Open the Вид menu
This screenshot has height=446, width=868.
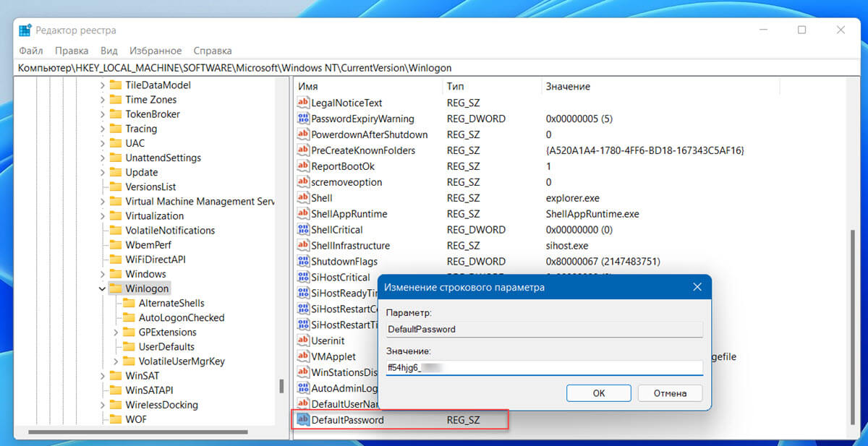click(x=109, y=51)
